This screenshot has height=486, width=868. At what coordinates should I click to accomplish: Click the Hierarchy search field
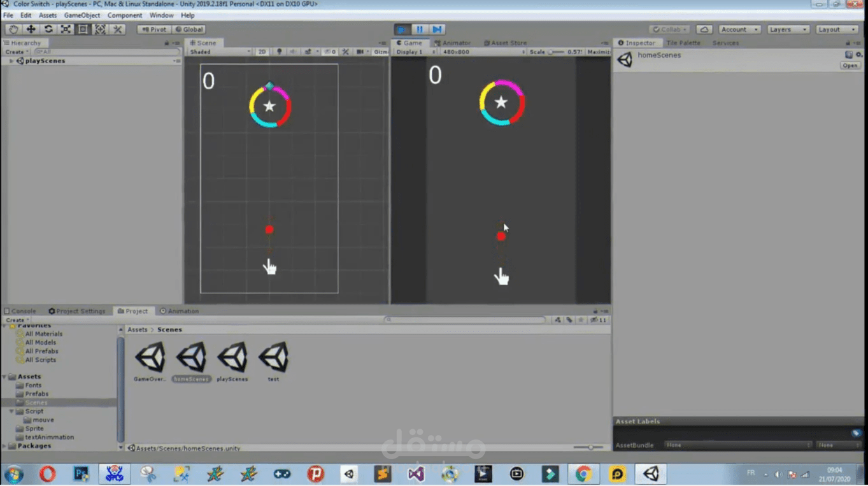[107, 52]
